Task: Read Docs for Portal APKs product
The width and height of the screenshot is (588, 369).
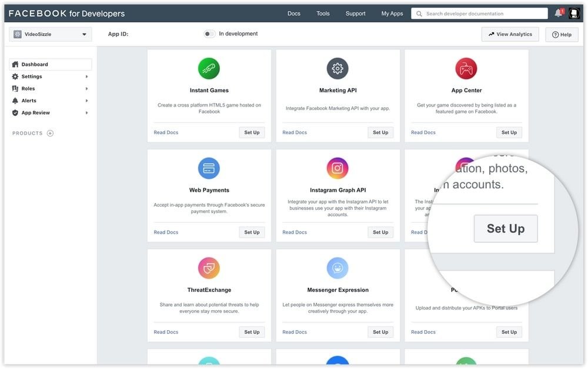Action: [423, 332]
